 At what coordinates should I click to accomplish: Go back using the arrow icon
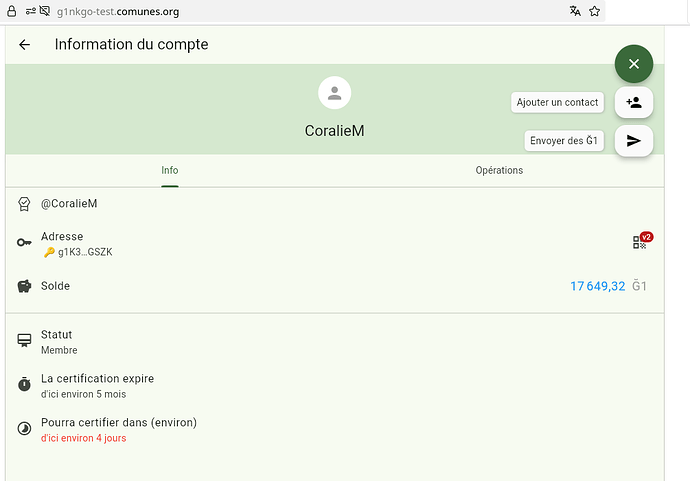click(x=25, y=45)
